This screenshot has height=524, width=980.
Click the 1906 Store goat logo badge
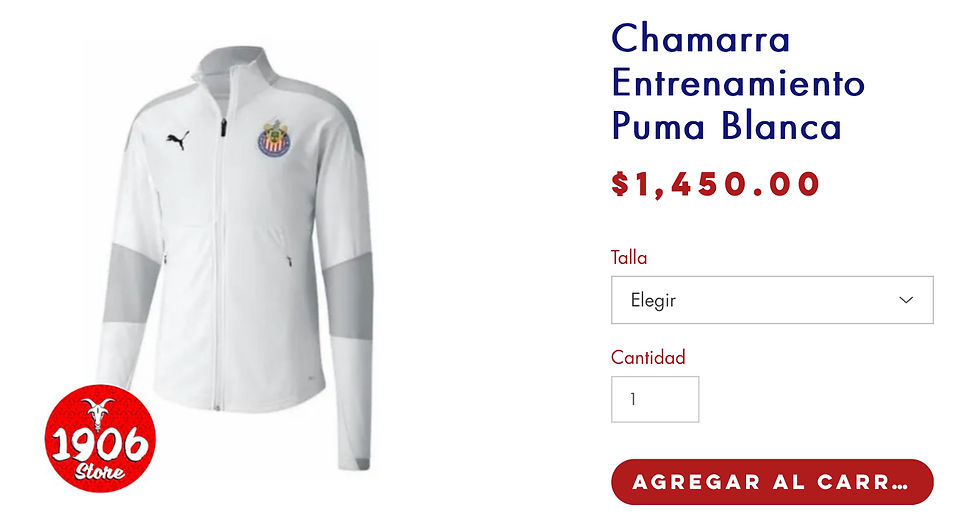point(100,438)
